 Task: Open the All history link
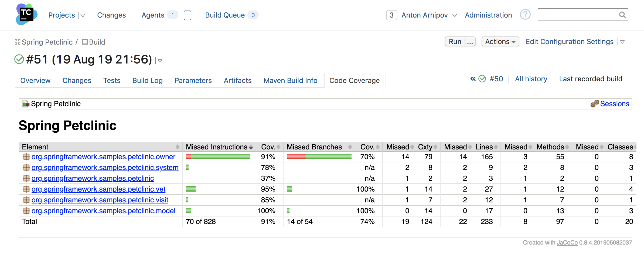[x=531, y=79]
